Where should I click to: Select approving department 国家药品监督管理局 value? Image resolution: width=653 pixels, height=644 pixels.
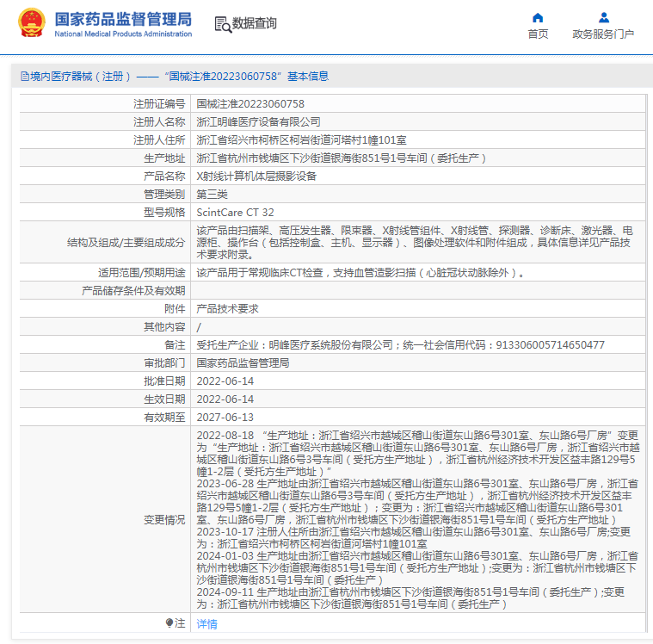pos(243,363)
